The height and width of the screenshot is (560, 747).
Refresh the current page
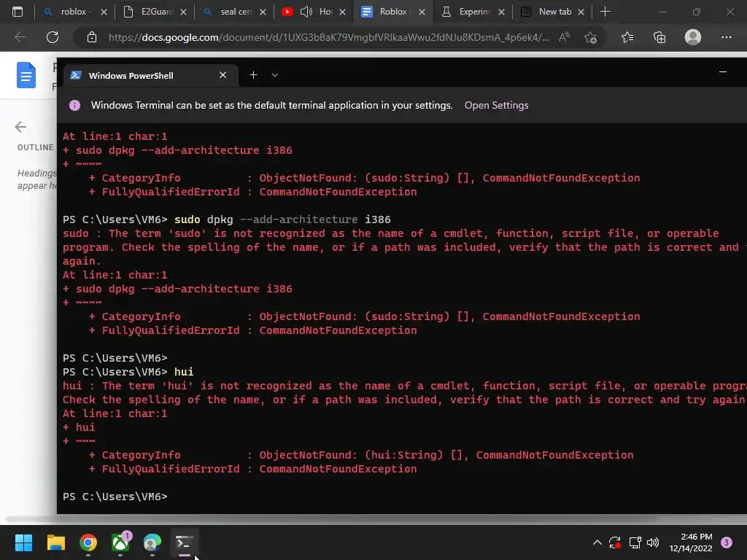click(53, 37)
